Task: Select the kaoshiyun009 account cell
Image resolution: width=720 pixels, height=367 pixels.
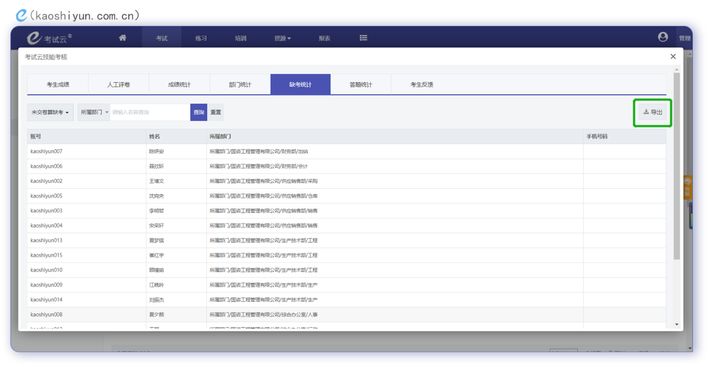Action: click(86, 285)
